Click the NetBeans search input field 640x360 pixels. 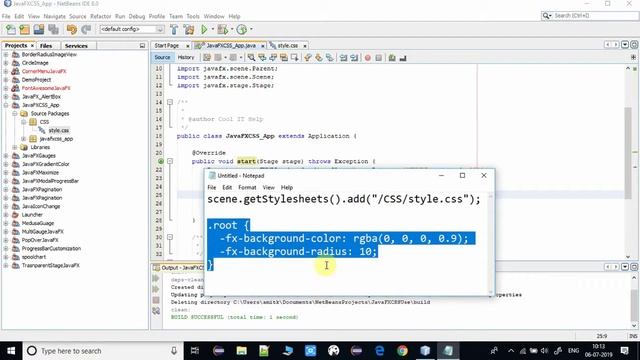click(x=589, y=16)
